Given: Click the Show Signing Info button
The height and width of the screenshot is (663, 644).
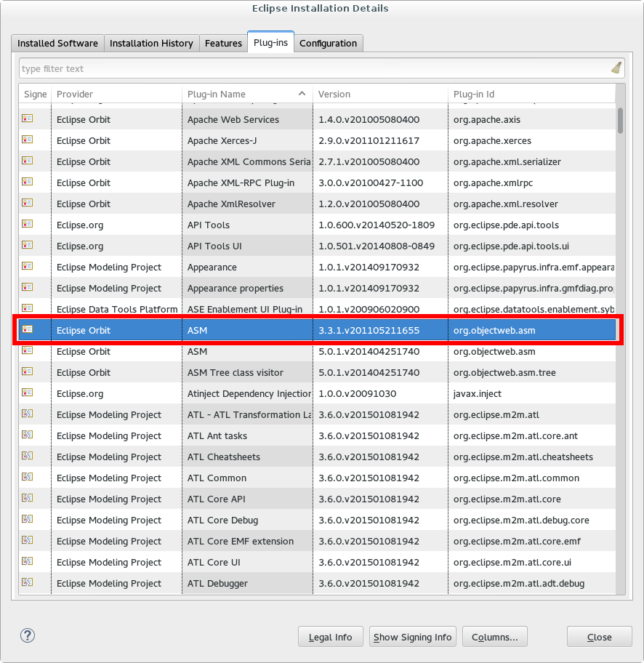Looking at the screenshot, I should pos(413,637).
